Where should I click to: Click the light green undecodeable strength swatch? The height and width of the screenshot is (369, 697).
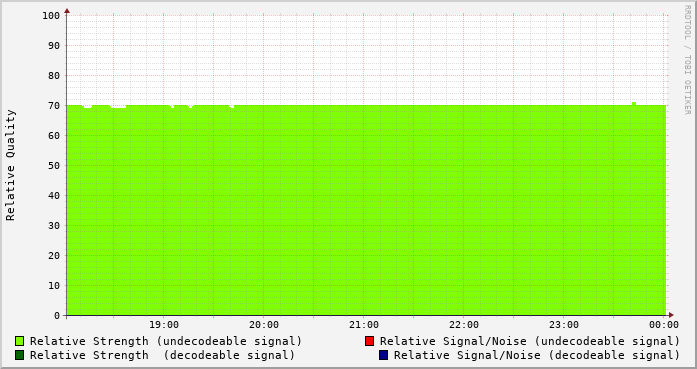[20, 341]
